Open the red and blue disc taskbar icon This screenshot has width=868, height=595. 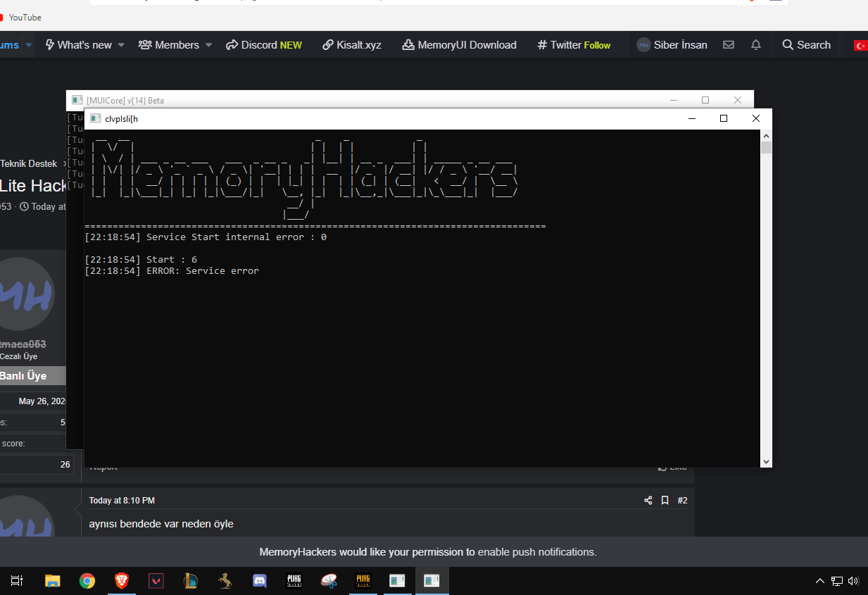pos(329,581)
